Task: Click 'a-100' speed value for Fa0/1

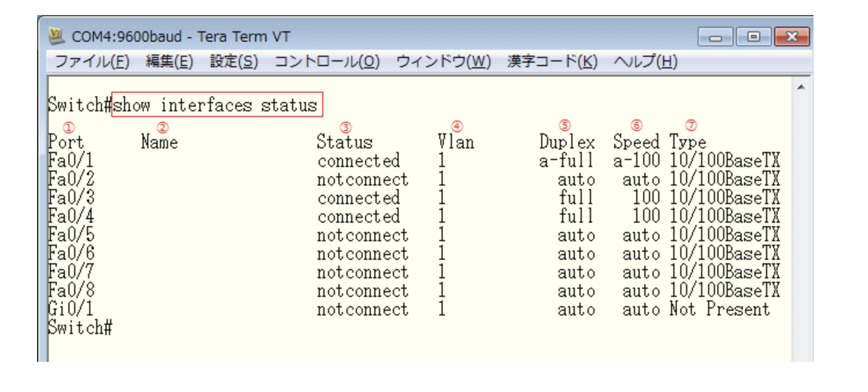Action: click(637, 161)
